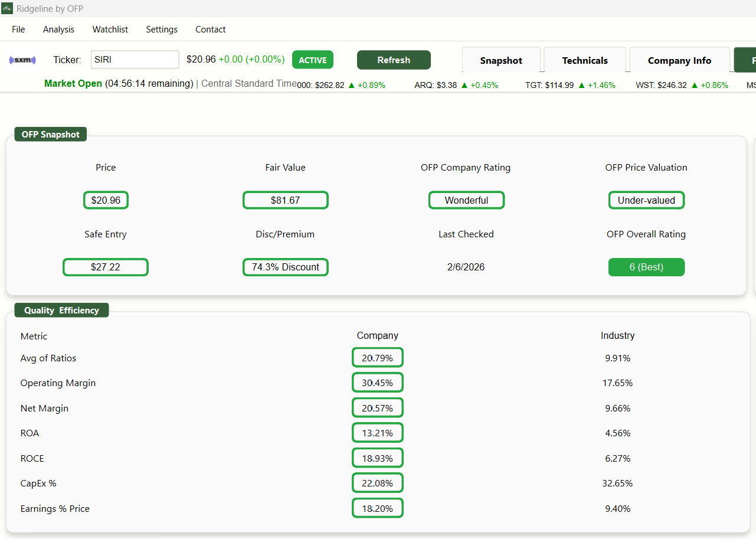756x539 pixels.
Task: Click the ACTIVE status badge
Action: click(x=313, y=60)
